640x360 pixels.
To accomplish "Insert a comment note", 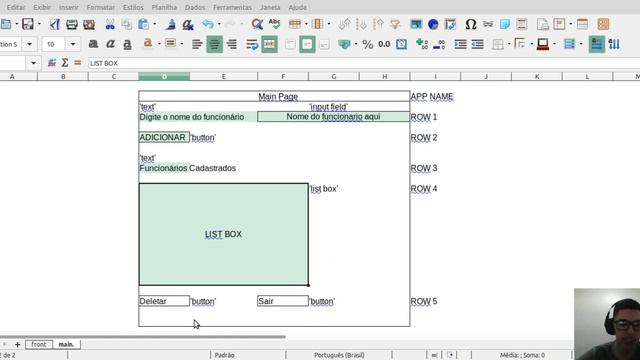I will coord(505,24).
